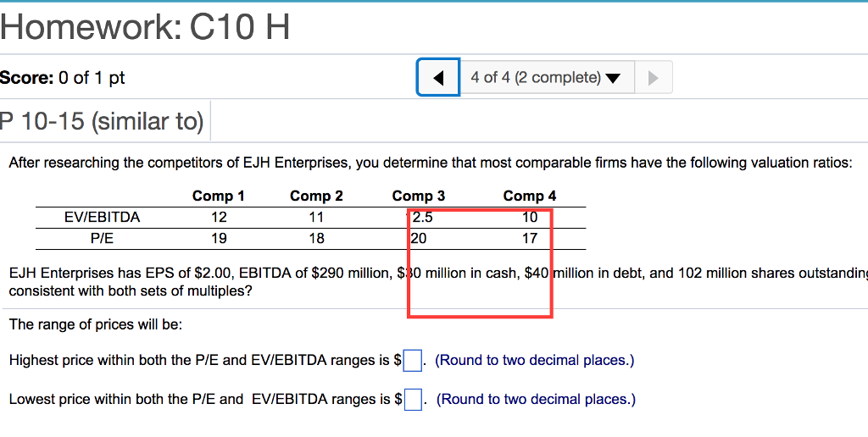Click Comp 4's EV/EBITDA value 10

[x=530, y=217]
